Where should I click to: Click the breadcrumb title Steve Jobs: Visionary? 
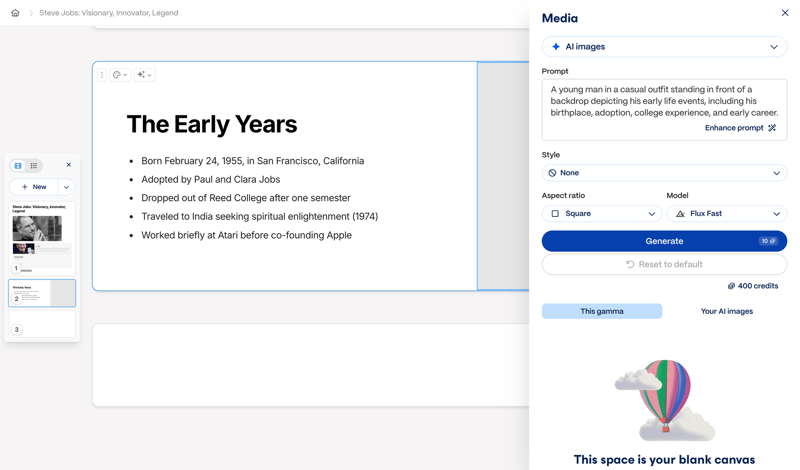pos(109,13)
